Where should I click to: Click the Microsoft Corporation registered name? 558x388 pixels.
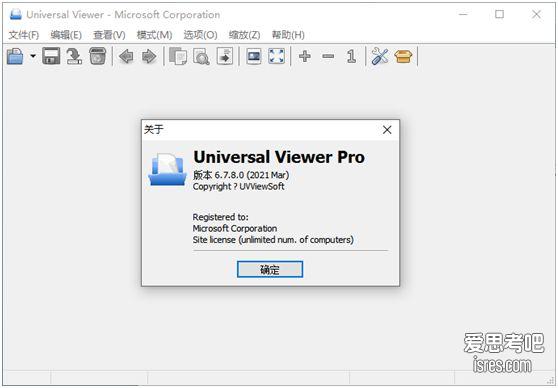tap(235, 228)
